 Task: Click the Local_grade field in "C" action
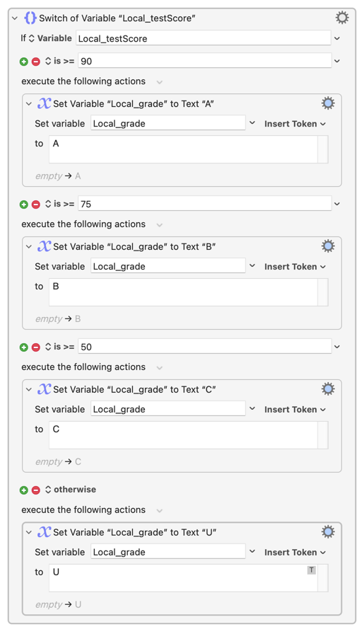tap(168, 409)
